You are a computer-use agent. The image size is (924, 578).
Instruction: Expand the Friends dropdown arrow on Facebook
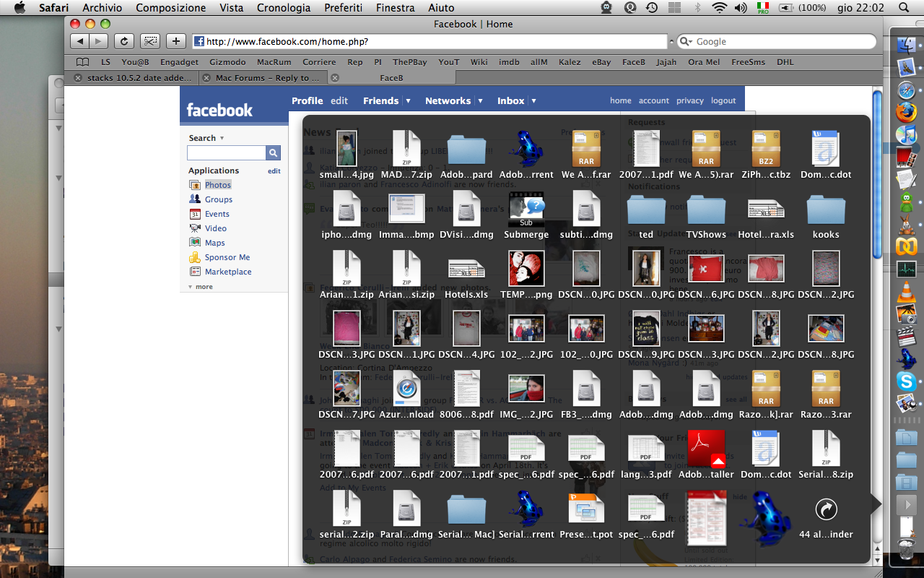pyautogui.click(x=408, y=101)
